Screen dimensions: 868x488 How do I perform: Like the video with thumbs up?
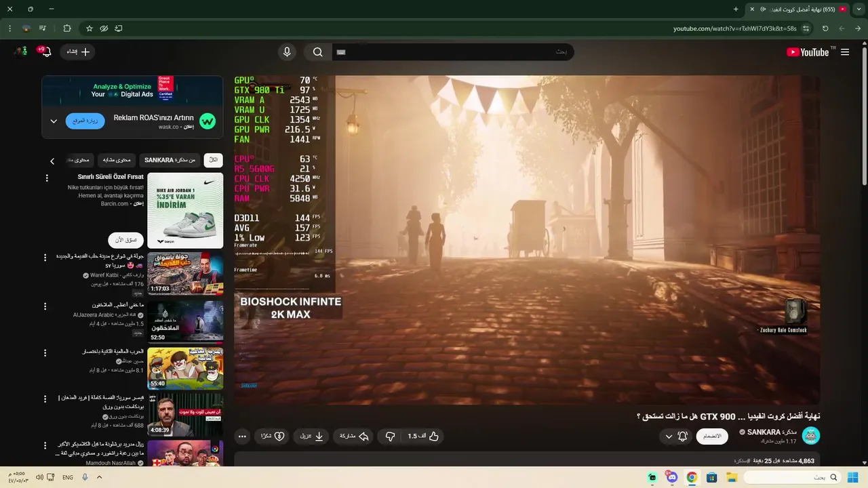423,436
